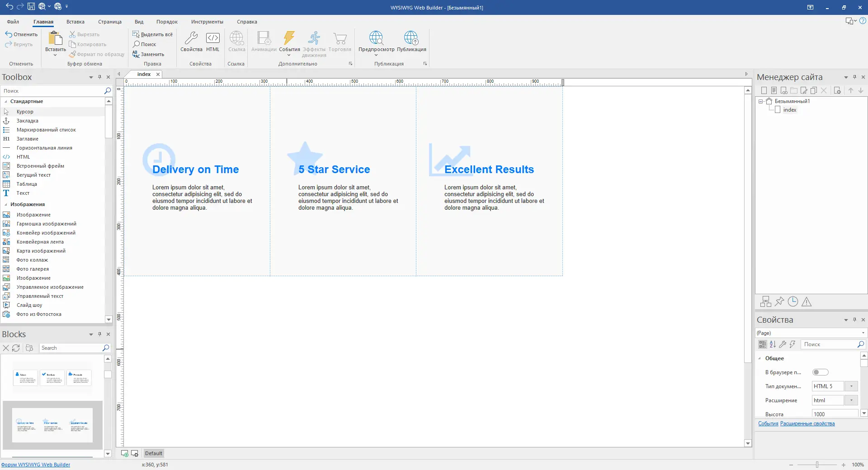Click the zoom out minus button
The width and height of the screenshot is (868, 470).
pos(791,465)
